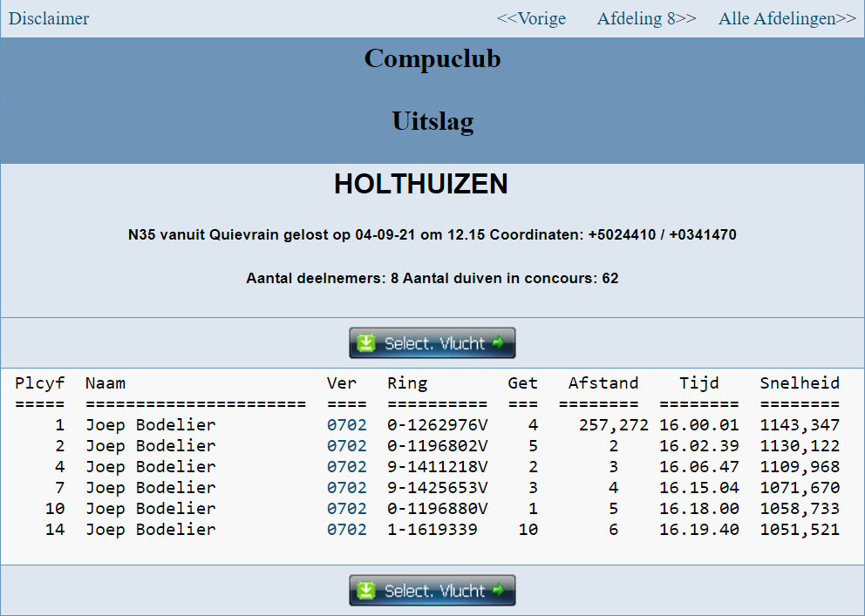Click the download icon on lower Select. Vlucht
The height and width of the screenshot is (616, 865).
(365, 590)
